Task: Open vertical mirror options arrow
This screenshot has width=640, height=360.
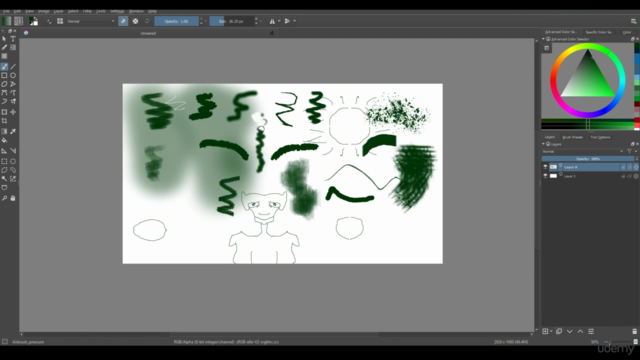Action: click(294, 21)
